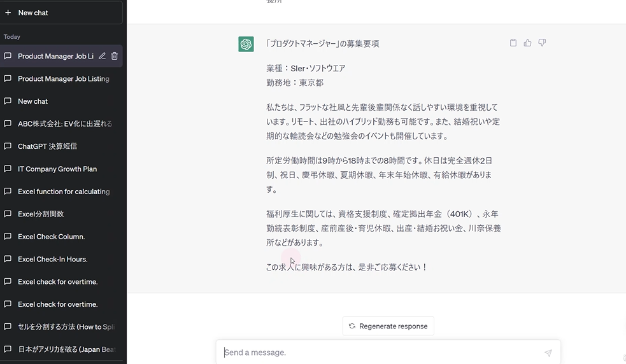Image resolution: width=626 pixels, height=364 pixels.
Task: Select the IT Company Growth Plan chat
Action: tap(57, 169)
